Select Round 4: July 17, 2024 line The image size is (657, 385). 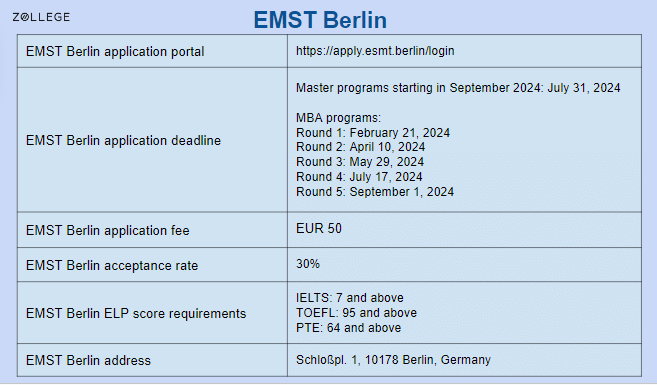click(x=359, y=177)
